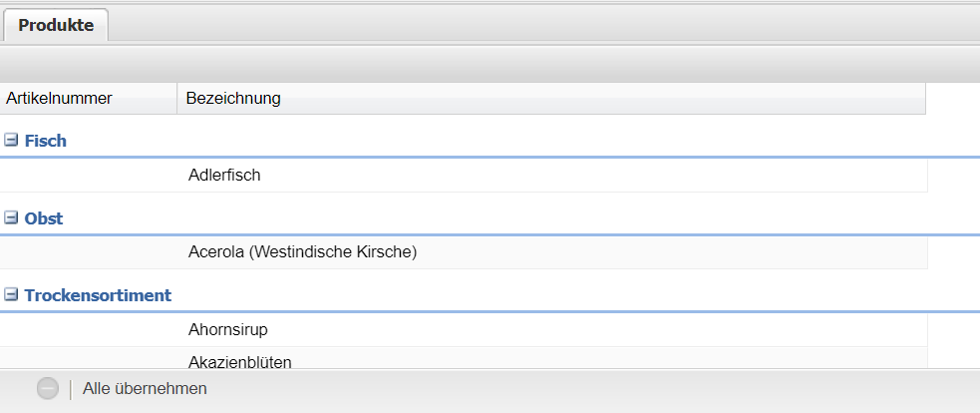Switch to the Produkte tab
The image size is (980, 413).
click(x=56, y=26)
